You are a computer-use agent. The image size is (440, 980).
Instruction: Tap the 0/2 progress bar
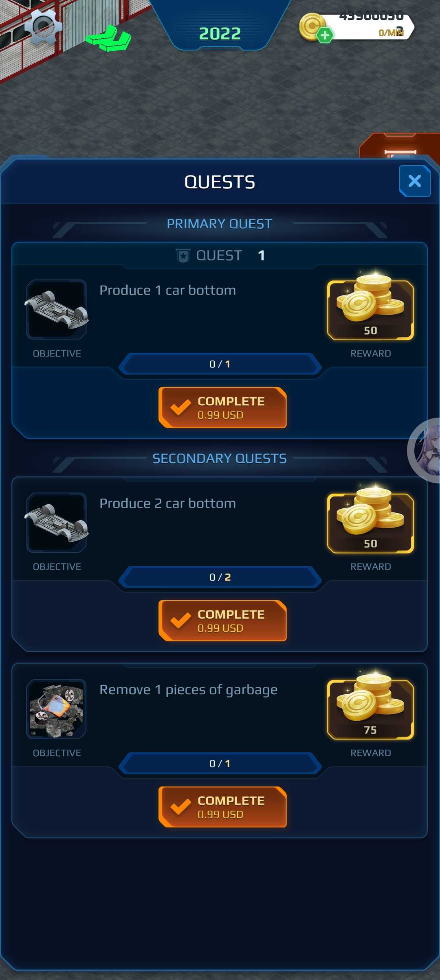(220, 577)
